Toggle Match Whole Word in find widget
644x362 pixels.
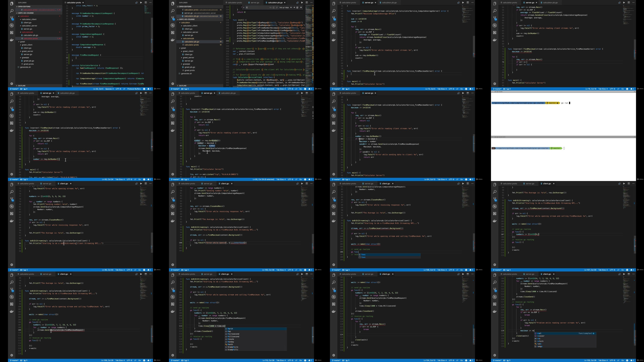pos(273,7)
